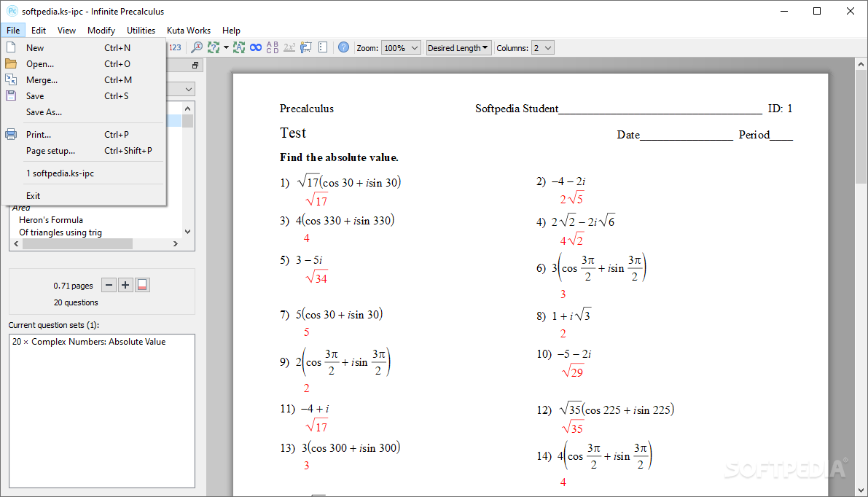Screen dimensions: 868x497
Task: Click the magnifier find-variable toolbar icon
Action: pyautogui.click(x=197, y=47)
